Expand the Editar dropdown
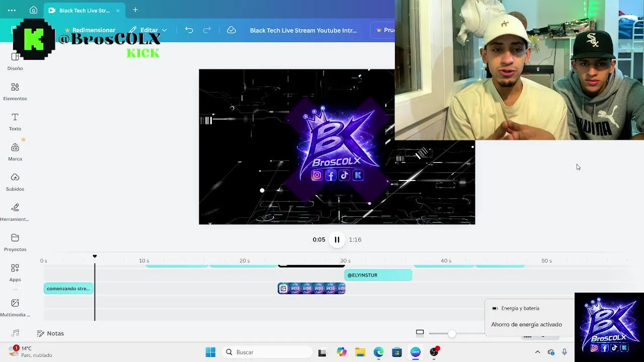The height and width of the screenshot is (362, 644). [x=147, y=30]
